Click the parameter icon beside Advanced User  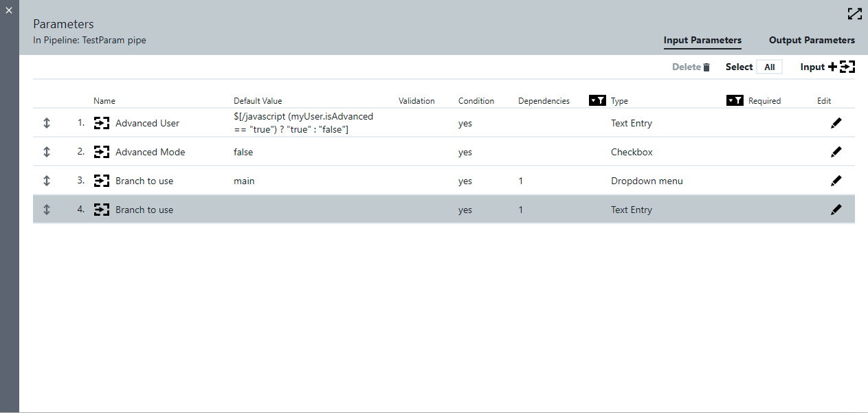tap(102, 123)
